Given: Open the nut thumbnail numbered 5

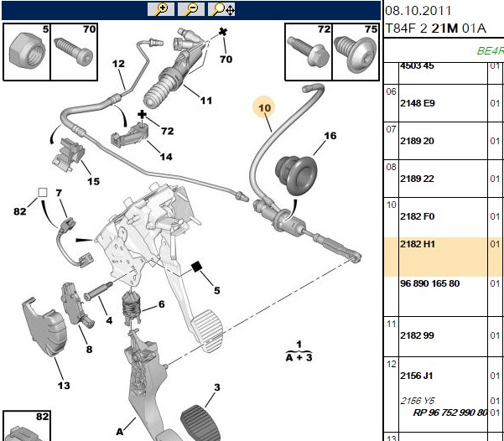Looking at the screenshot, I should pos(27,52).
